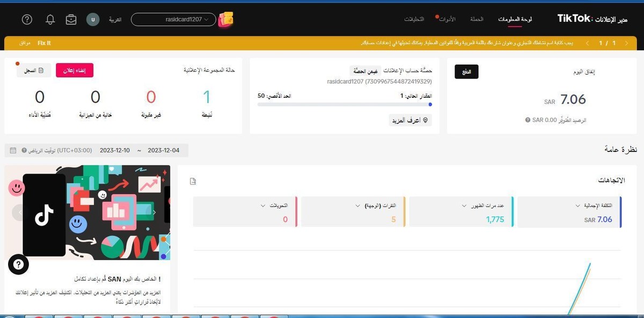This screenshot has width=644, height=318.
Task: Click the export icon above the trends chart
Action: click(x=193, y=181)
